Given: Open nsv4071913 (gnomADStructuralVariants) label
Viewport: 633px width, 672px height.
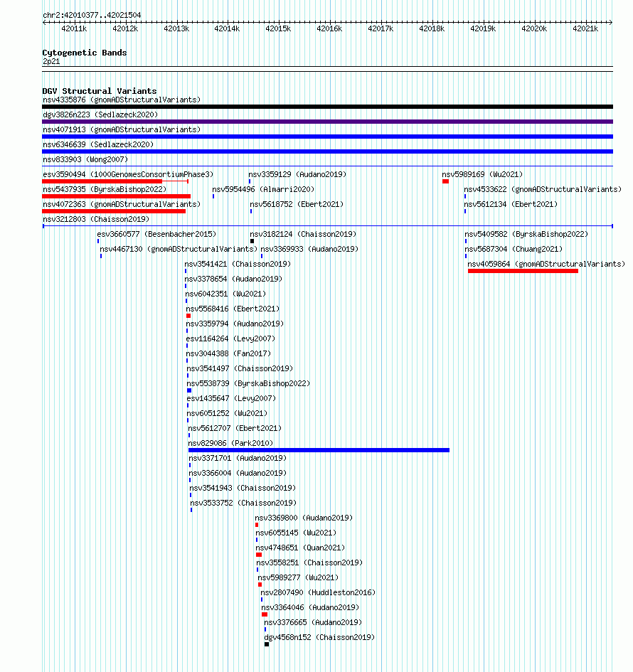Looking at the screenshot, I should pyautogui.click(x=122, y=129).
